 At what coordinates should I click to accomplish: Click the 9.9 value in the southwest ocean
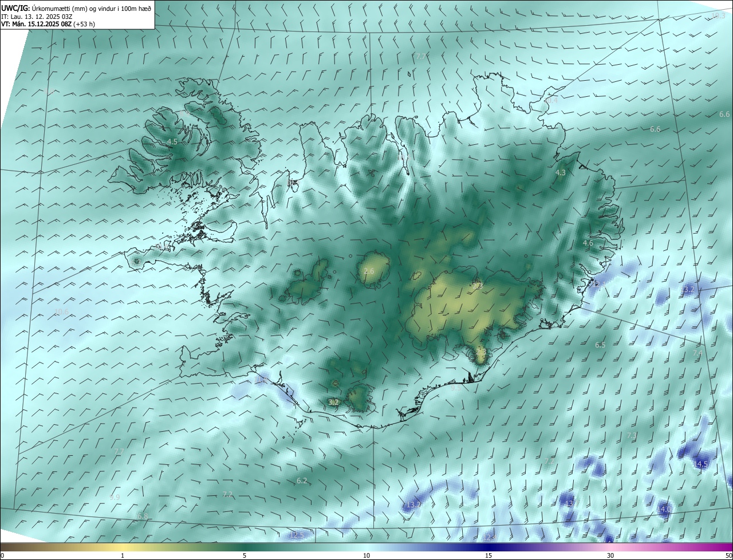click(x=115, y=497)
